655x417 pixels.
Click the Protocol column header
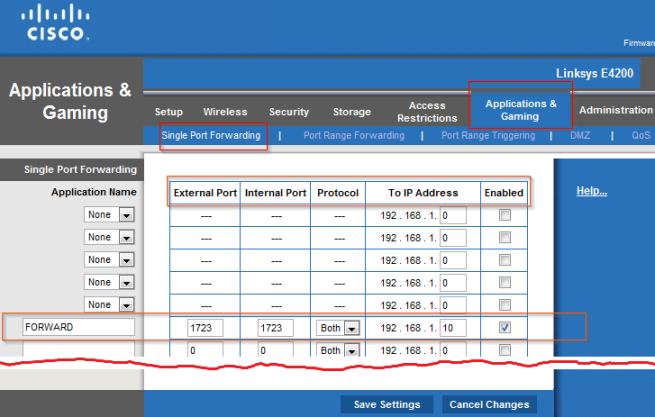338,193
